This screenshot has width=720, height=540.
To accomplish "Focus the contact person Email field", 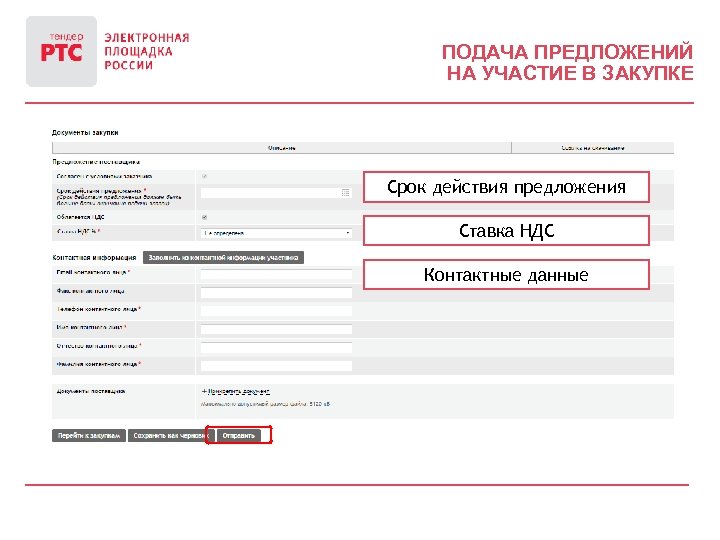I will 276,274.
